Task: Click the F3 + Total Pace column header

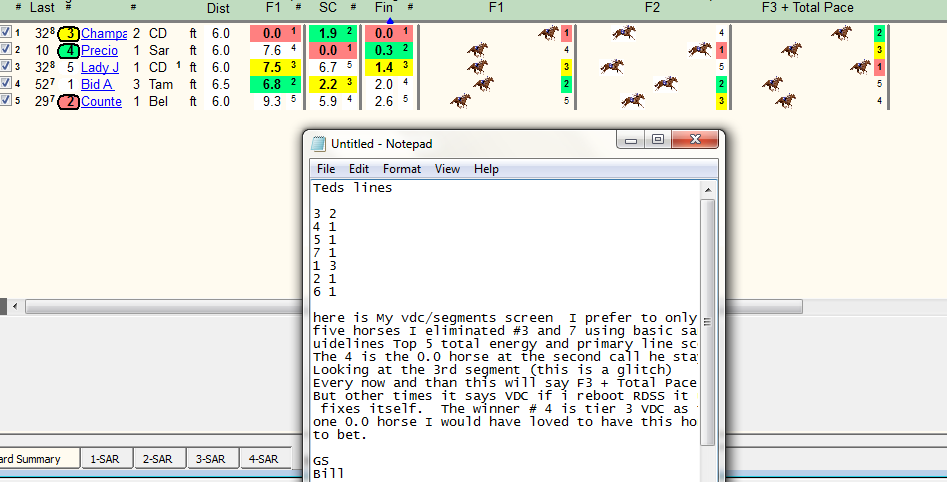Action: [807, 7]
